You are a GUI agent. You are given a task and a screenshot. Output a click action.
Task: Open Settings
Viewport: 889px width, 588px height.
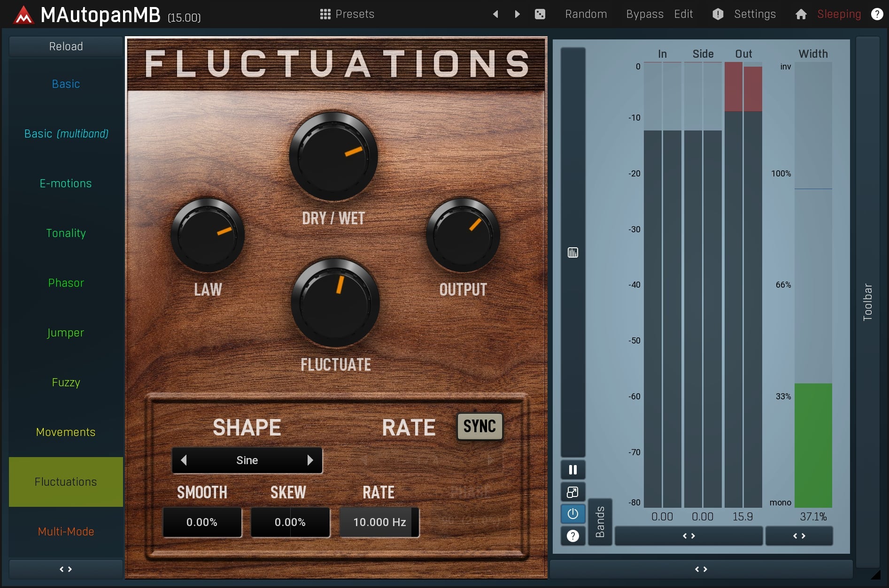[x=755, y=14]
